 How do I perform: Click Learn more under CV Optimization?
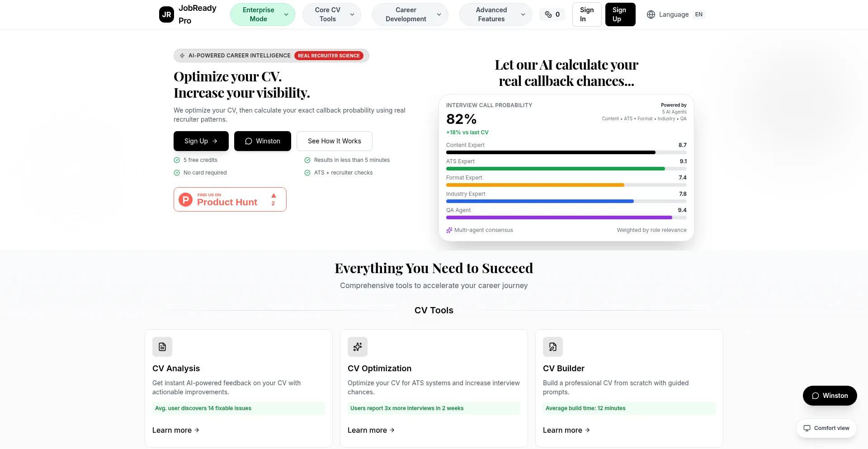[x=371, y=430]
